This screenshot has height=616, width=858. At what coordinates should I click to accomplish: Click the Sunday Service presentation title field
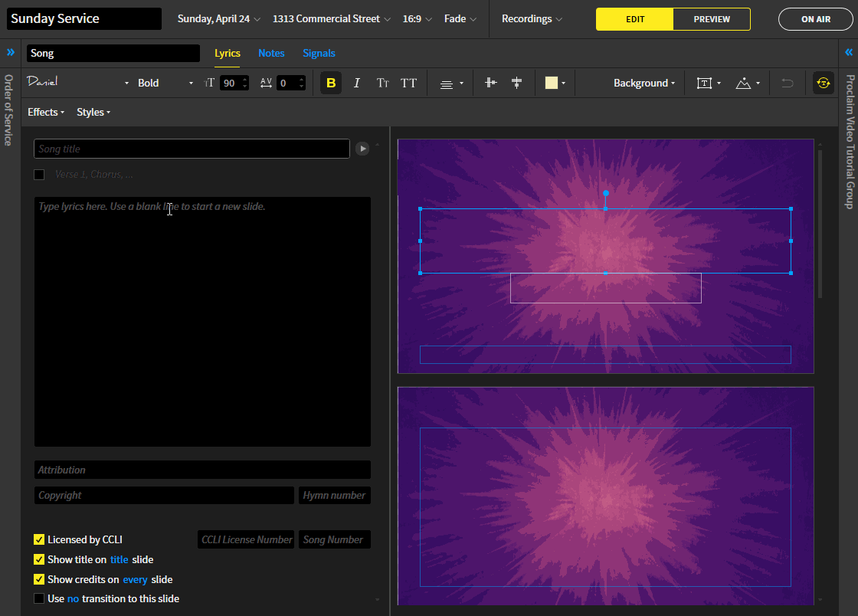point(84,18)
